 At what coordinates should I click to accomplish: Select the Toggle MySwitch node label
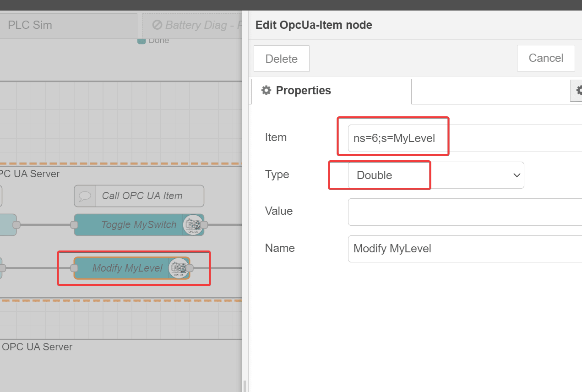pos(138,225)
